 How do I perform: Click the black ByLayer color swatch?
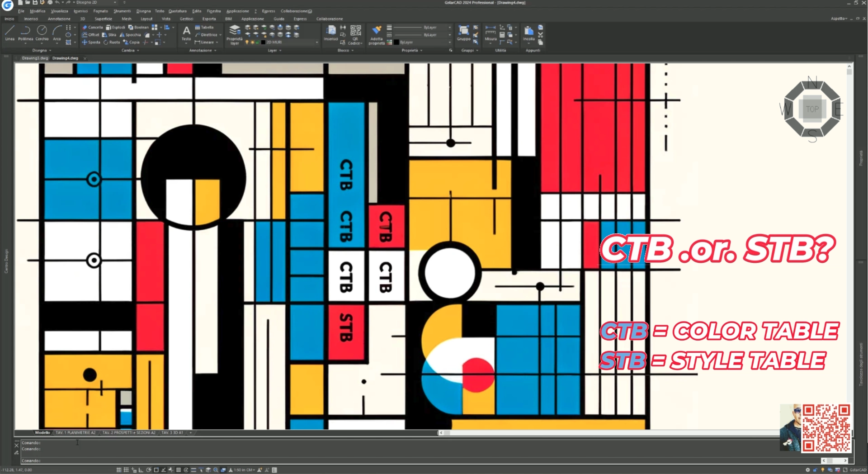coord(396,42)
